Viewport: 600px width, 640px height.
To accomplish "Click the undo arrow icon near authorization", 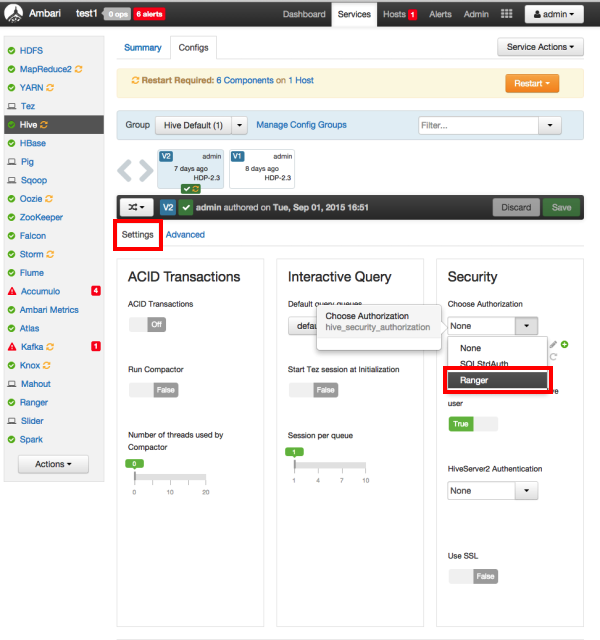I will (553, 356).
